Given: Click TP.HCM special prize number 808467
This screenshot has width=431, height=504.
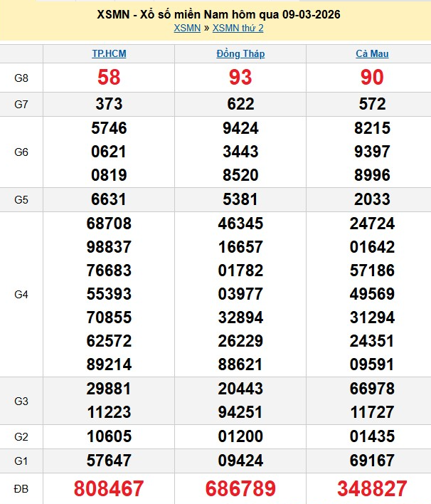Looking at the screenshot, I should coord(109,489).
